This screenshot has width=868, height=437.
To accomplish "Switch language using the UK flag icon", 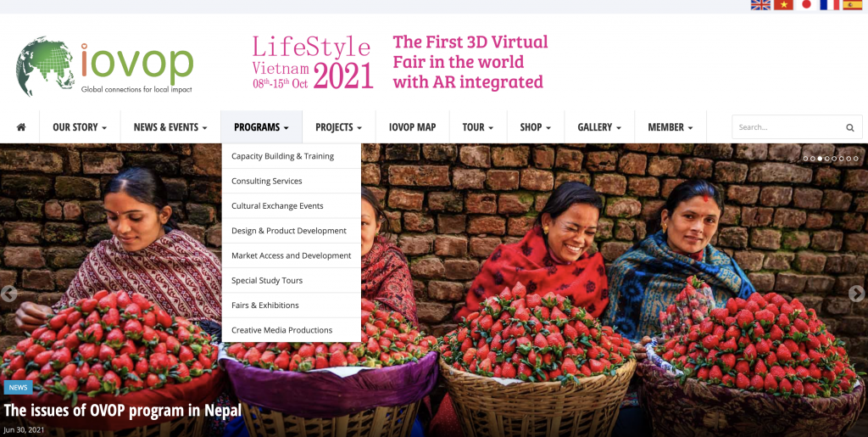I will click(760, 5).
